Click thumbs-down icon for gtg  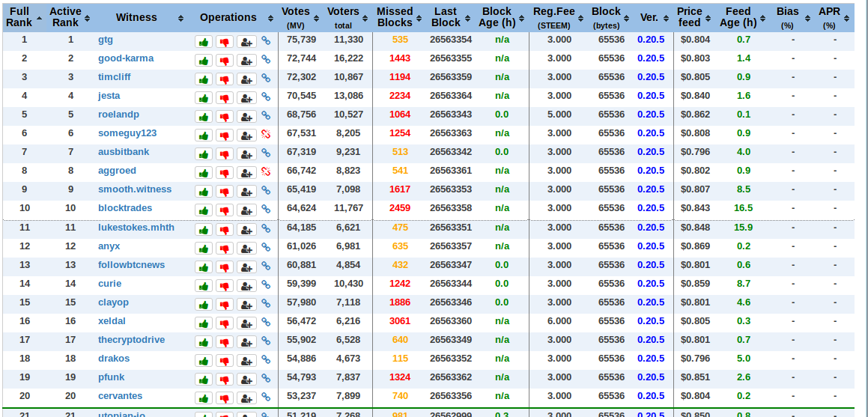coord(225,41)
